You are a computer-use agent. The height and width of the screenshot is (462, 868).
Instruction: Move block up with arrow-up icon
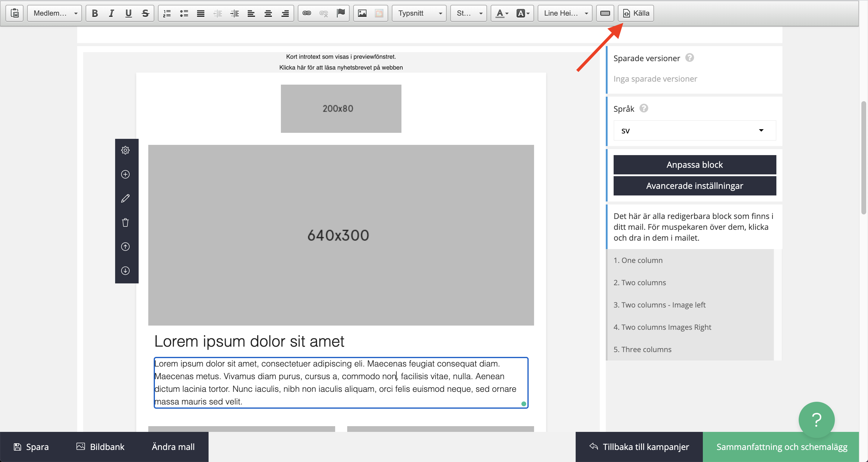click(x=125, y=246)
